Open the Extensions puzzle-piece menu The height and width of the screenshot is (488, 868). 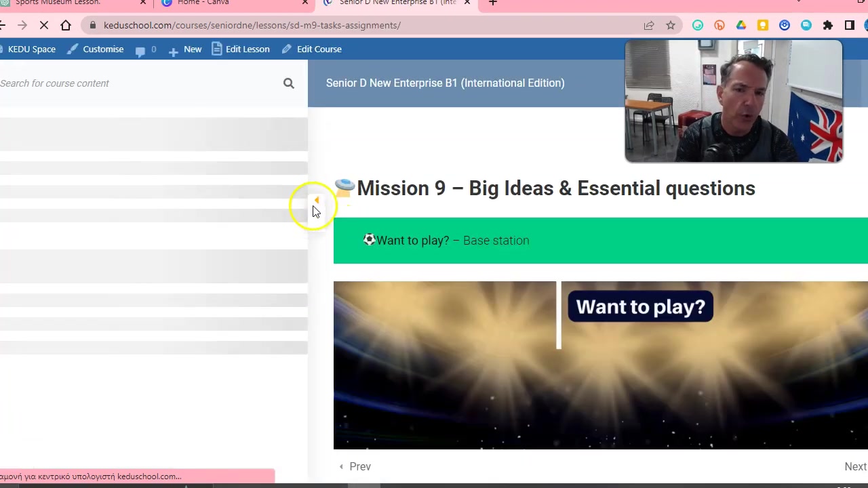tap(828, 25)
